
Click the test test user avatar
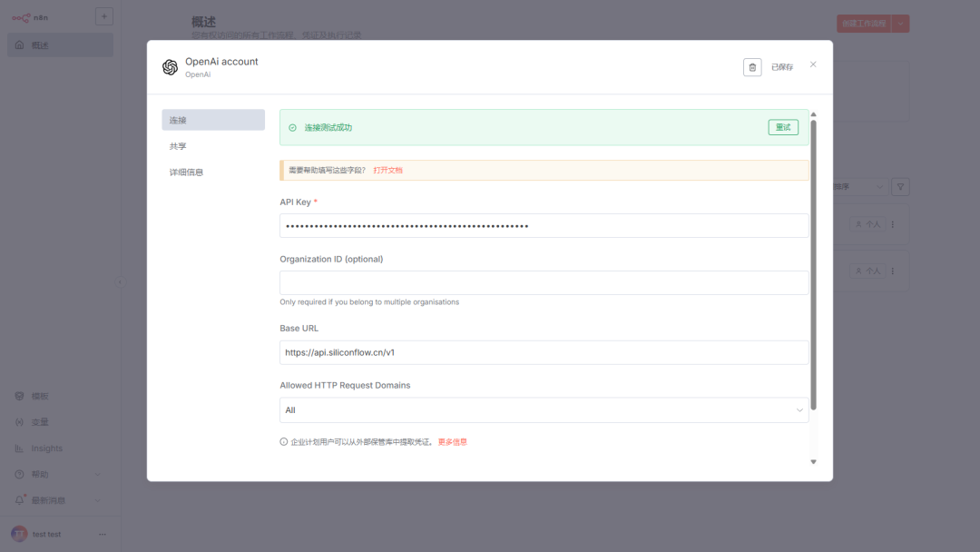(19, 534)
